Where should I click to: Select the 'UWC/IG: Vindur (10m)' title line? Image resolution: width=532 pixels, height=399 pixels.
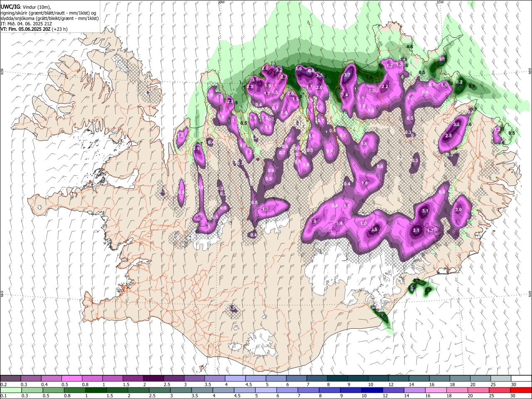[x=25, y=7]
